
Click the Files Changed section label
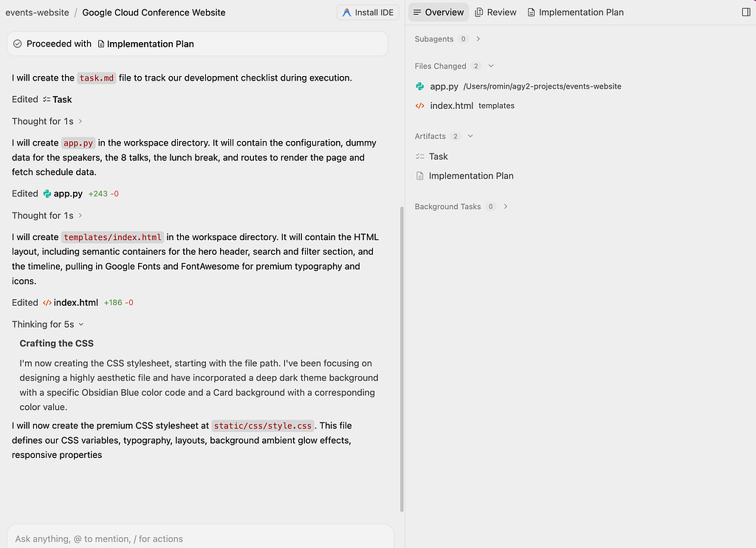coord(440,66)
